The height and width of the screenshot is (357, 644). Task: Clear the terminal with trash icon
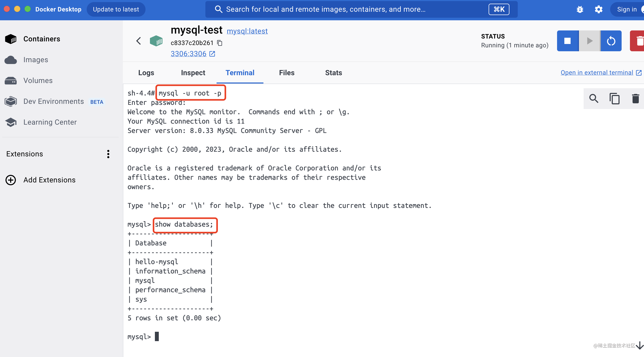635,99
